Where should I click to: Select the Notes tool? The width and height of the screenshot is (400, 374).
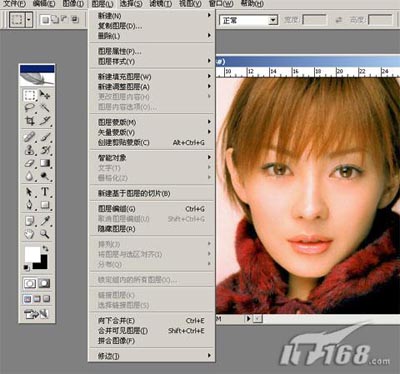click(30, 221)
